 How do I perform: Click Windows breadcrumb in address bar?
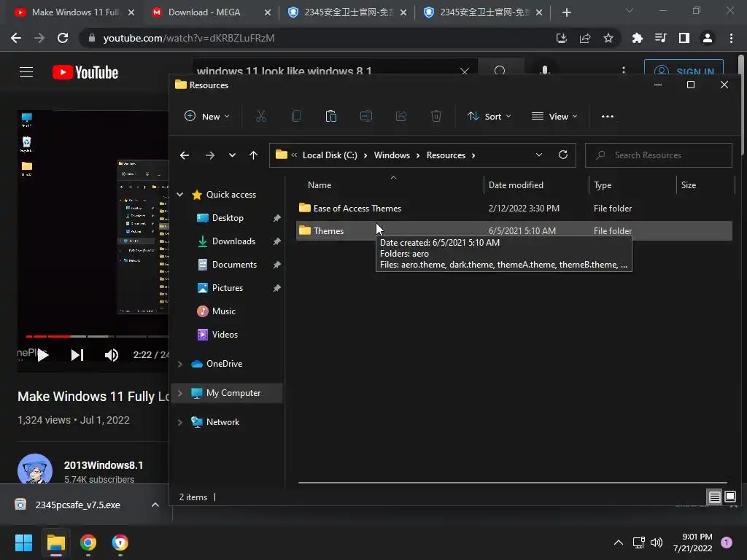392,155
